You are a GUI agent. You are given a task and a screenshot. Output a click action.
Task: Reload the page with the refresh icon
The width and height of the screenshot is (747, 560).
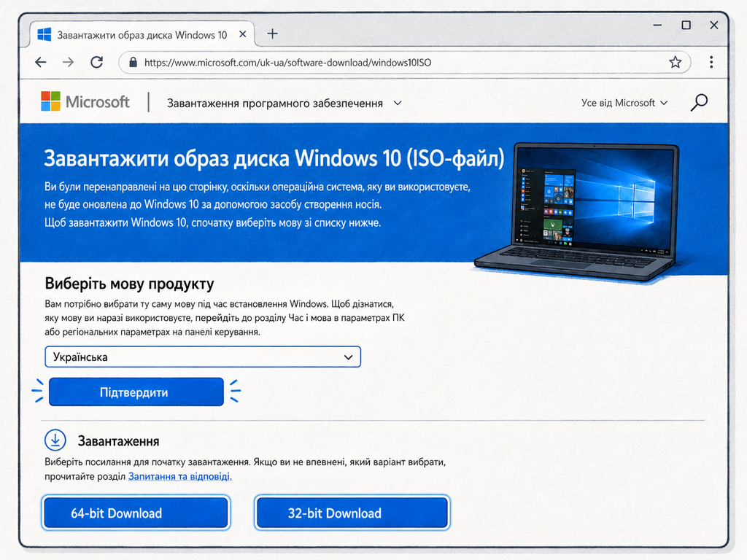pyautogui.click(x=97, y=63)
